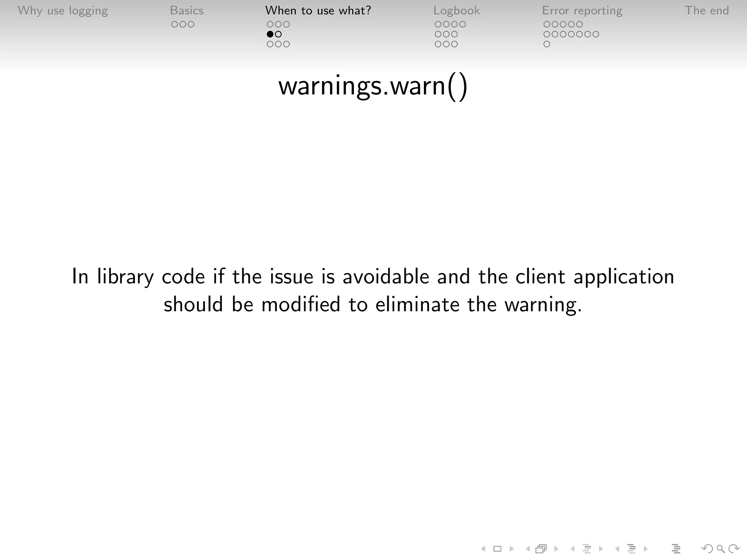Open search with the magnifying glass icon
Image resolution: width=747 pixels, height=560 pixels.
pyautogui.click(x=720, y=549)
